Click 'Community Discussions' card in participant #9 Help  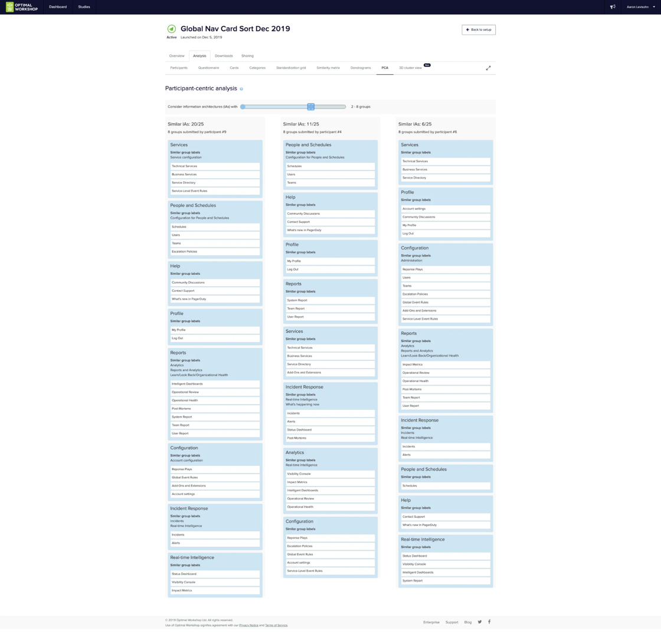coord(215,282)
